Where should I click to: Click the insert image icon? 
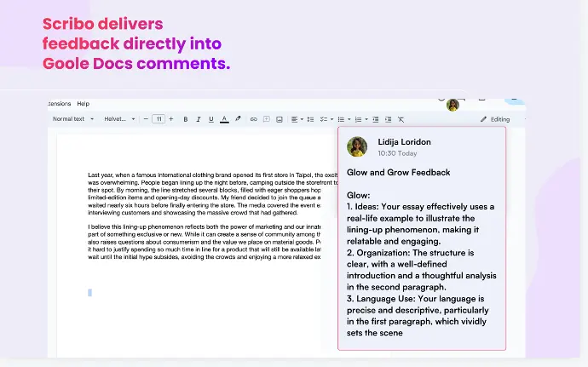tap(279, 119)
